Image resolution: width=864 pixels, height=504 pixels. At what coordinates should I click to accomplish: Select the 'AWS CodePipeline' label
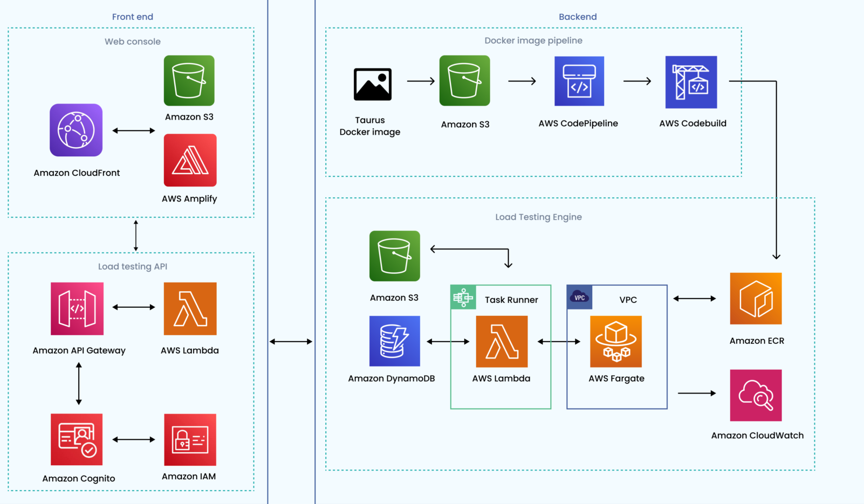click(578, 123)
